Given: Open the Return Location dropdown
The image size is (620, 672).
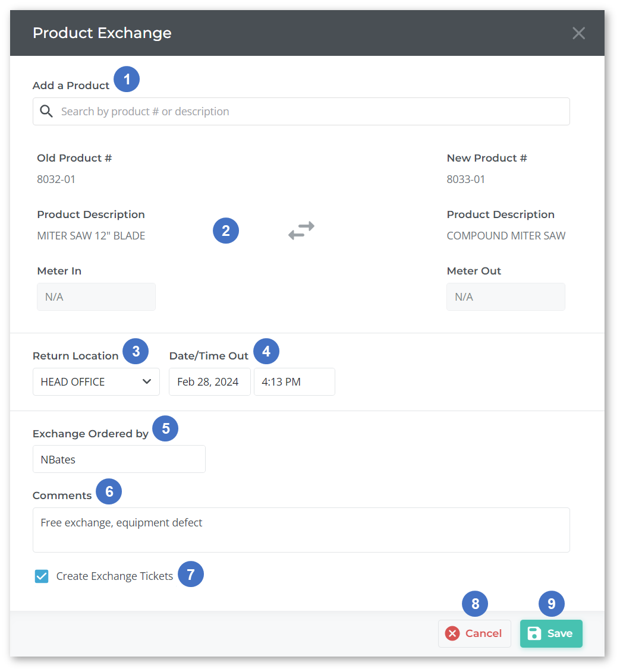Looking at the screenshot, I should (x=96, y=381).
